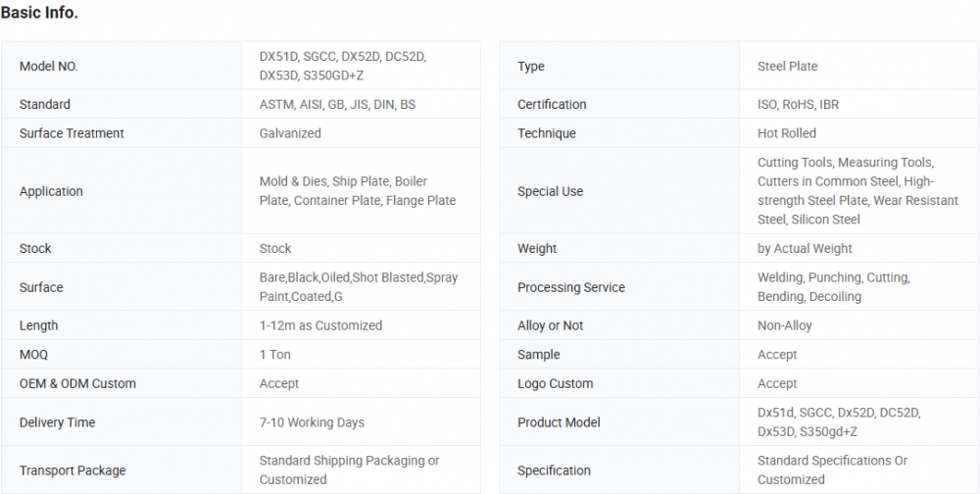This screenshot has width=980, height=494.
Task: Select the Galvanized surface treatment value
Action: (290, 133)
